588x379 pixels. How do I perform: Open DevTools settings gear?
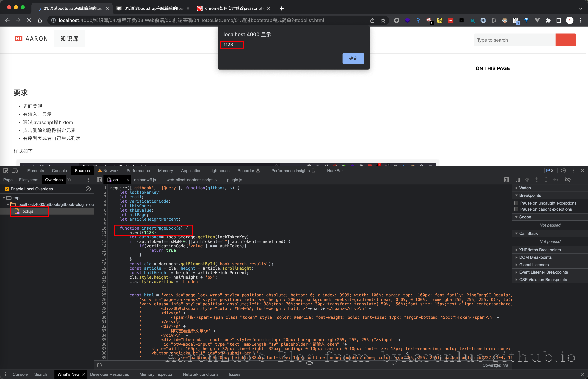coord(563,171)
